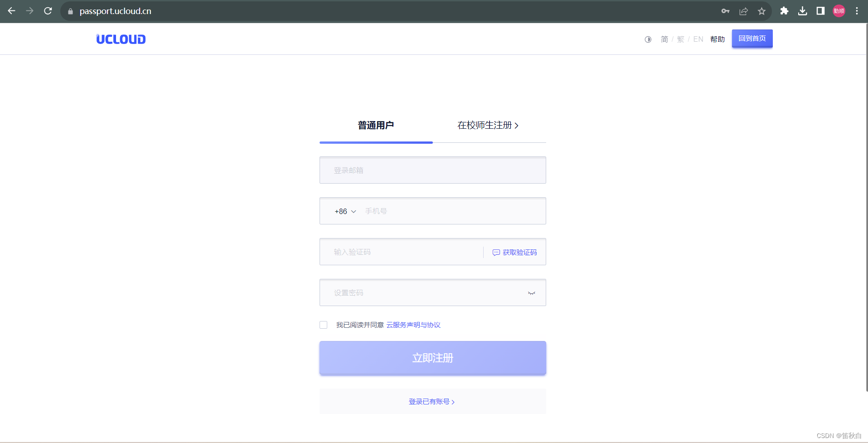868x443 pixels.
Task: Check the 我已阅读并同意 agreement checkbox
Action: pyautogui.click(x=323, y=325)
